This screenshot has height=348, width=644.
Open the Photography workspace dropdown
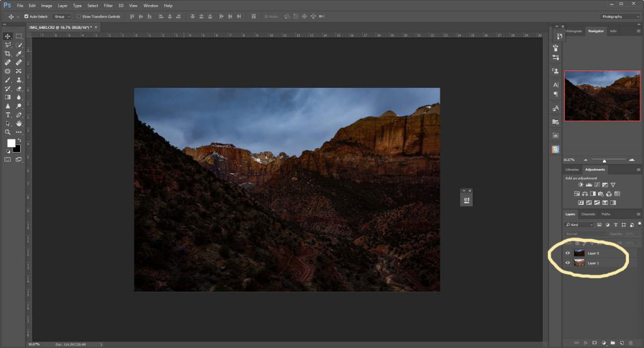(x=618, y=16)
